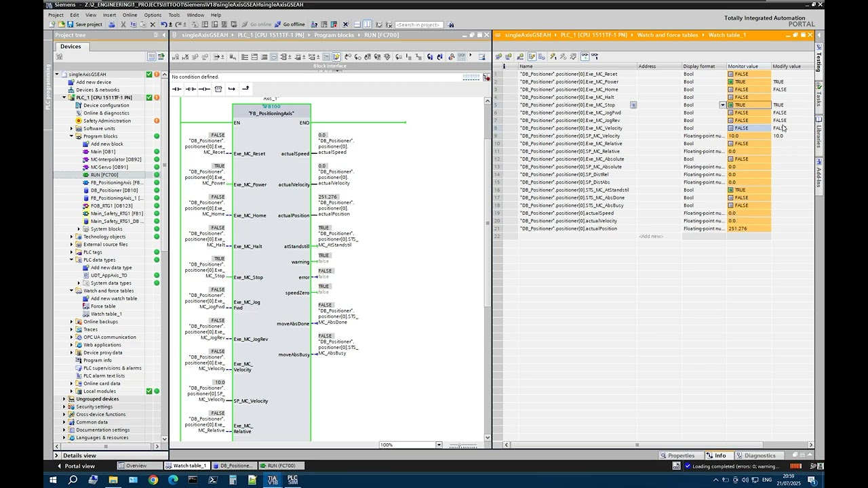Insert a normally closed contact

pyautogui.click(x=191, y=89)
